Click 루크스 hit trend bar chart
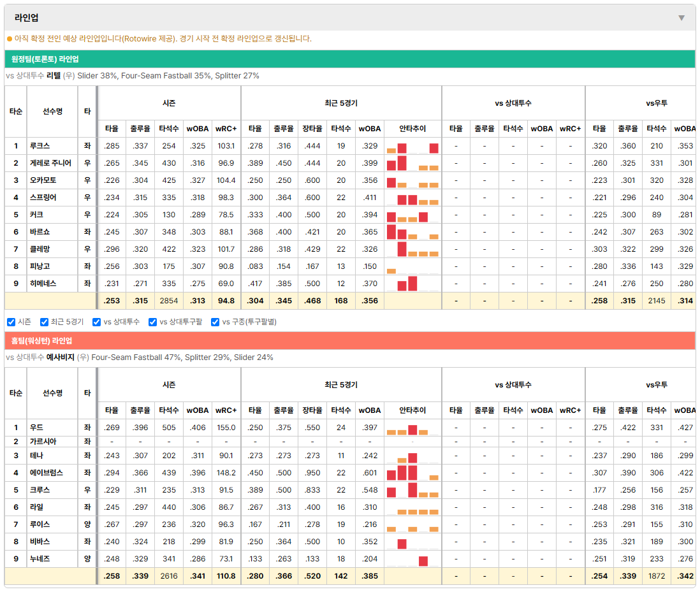 coord(412,147)
